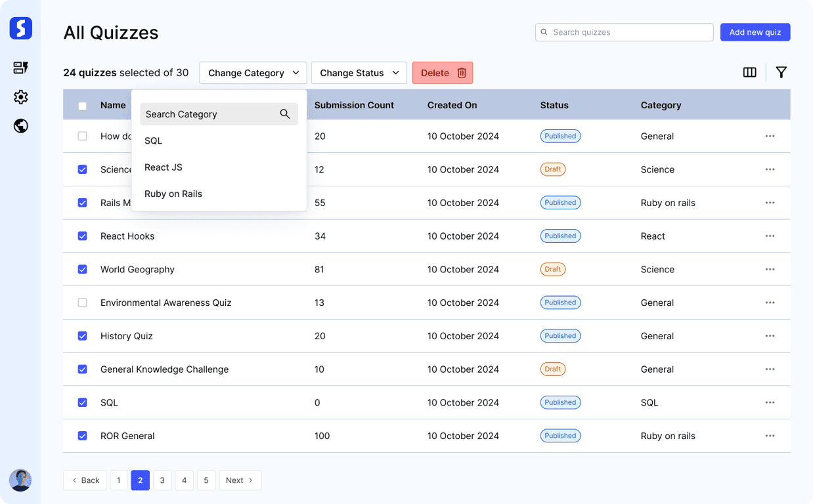Uncheck the History Quiz checkbox
813x504 pixels.
[x=82, y=336]
